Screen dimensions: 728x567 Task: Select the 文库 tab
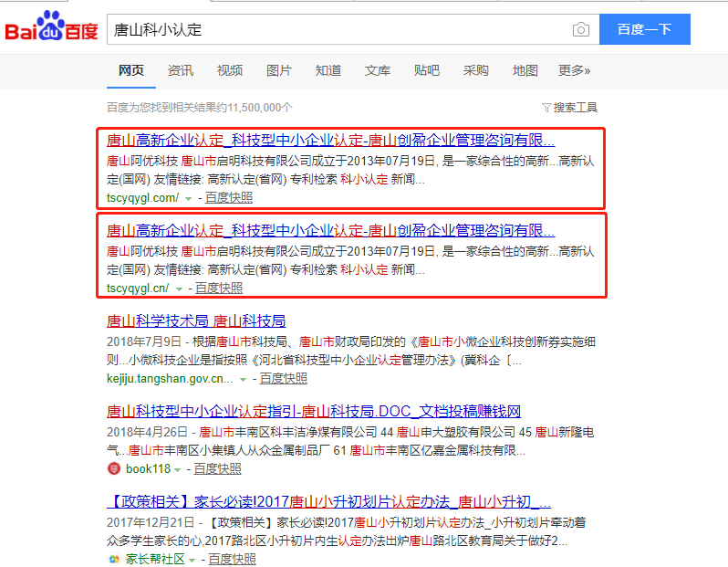[378, 70]
